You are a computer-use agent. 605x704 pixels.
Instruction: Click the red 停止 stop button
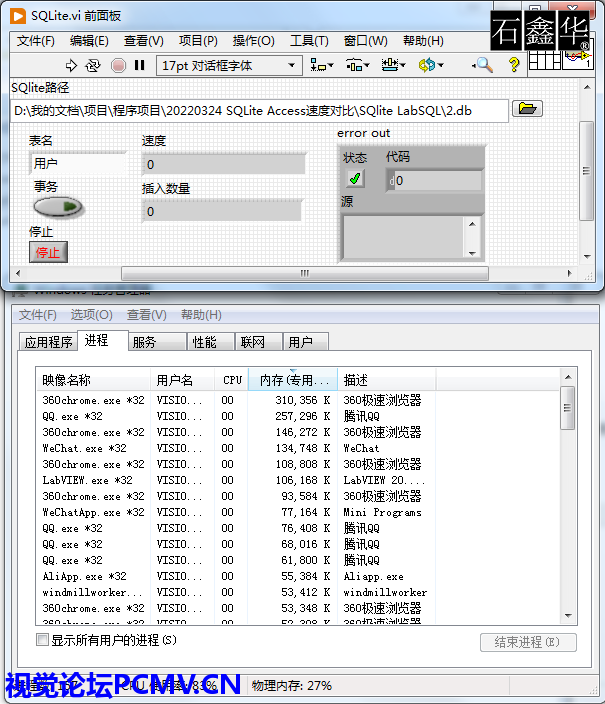coord(48,252)
